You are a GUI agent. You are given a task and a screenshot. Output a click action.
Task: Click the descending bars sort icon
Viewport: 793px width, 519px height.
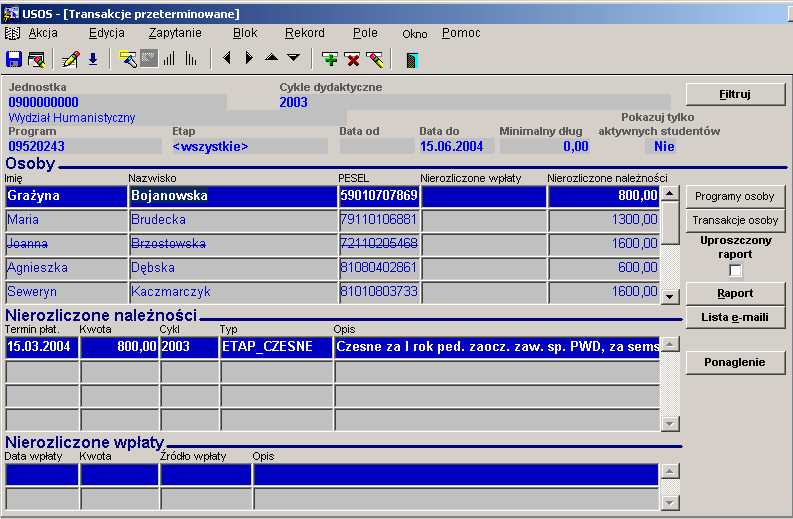coord(191,59)
